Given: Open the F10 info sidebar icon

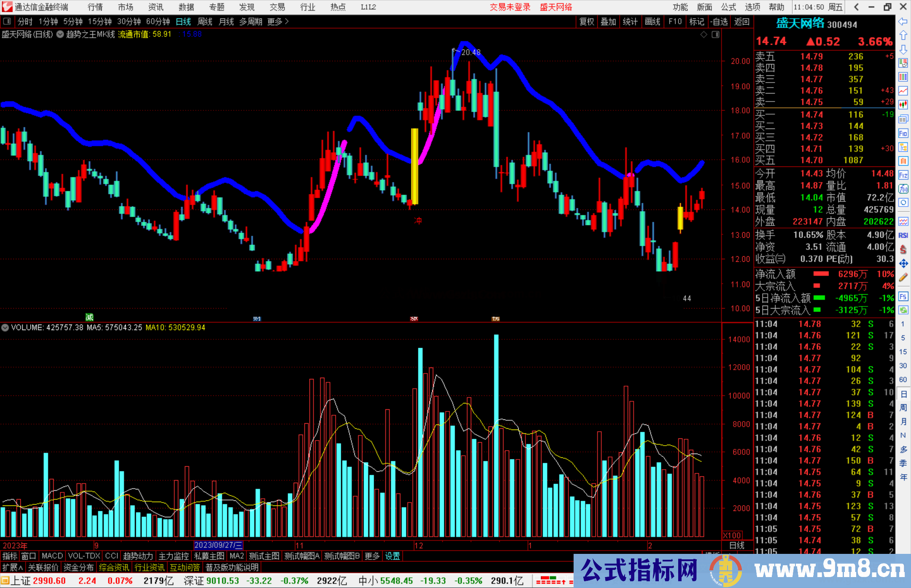Looking at the screenshot, I should click(x=903, y=134).
